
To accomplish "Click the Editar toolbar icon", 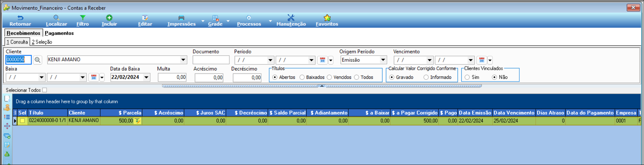I will click(145, 18).
